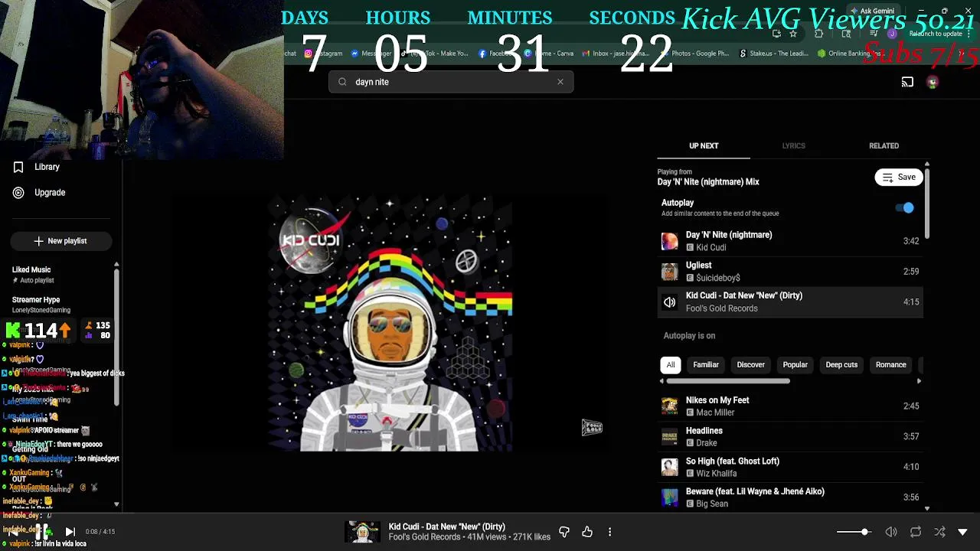This screenshot has height=551, width=980.
Task: Collapse the player page with down arrow
Action: pyautogui.click(x=962, y=532)
